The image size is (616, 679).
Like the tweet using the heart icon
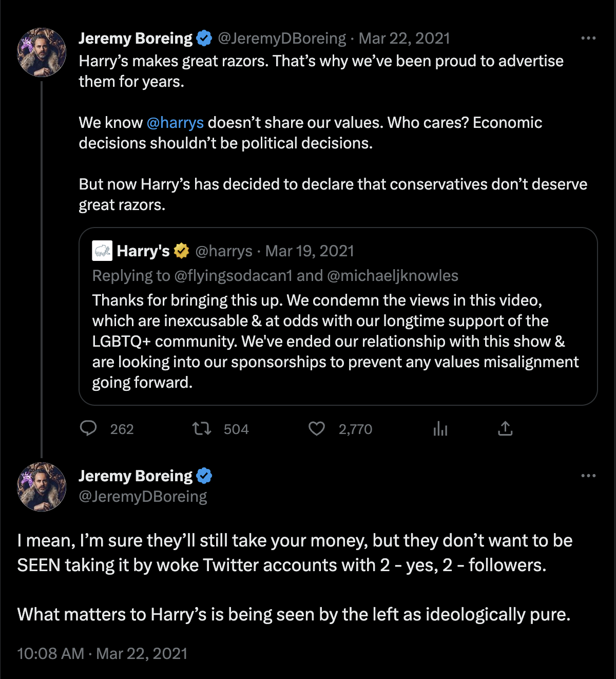[x=317, y=429]
